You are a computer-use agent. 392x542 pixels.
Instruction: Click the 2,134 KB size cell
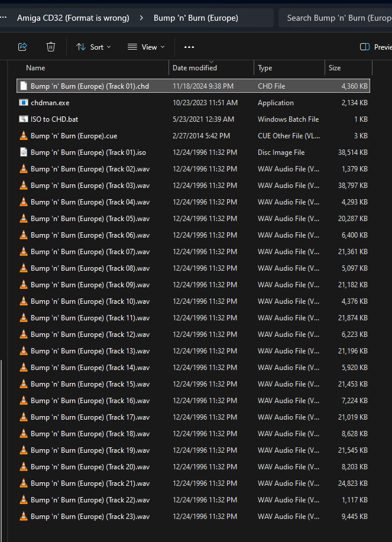354,103
